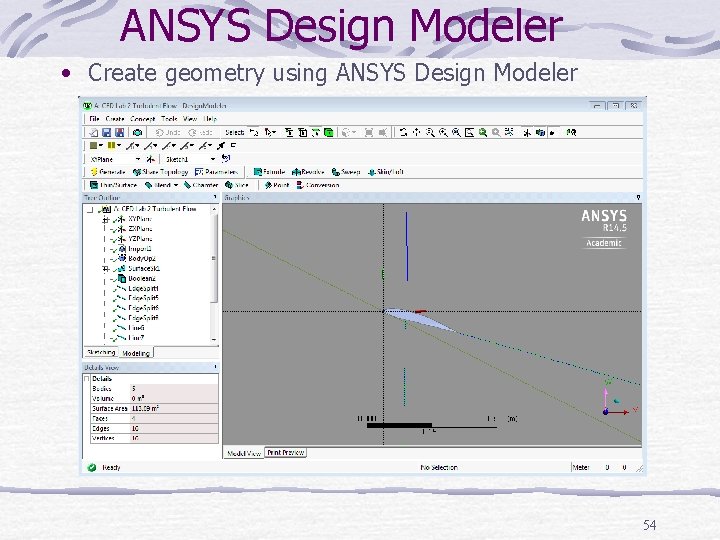The image size is (720, 540).
Task: Click the Extrude tool
Action: (x=270, y=172)
